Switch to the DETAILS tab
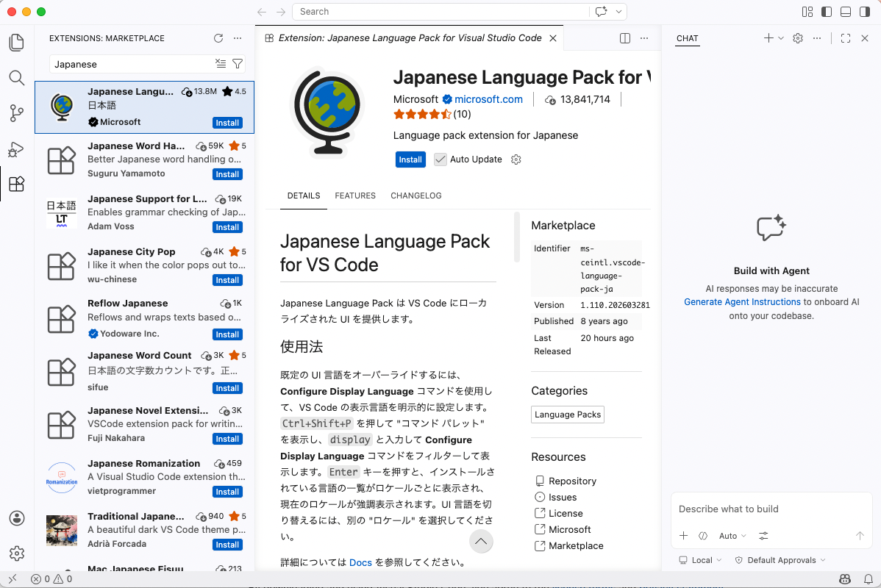The height and width of the screenshot is (588, 881). point(304,196)
